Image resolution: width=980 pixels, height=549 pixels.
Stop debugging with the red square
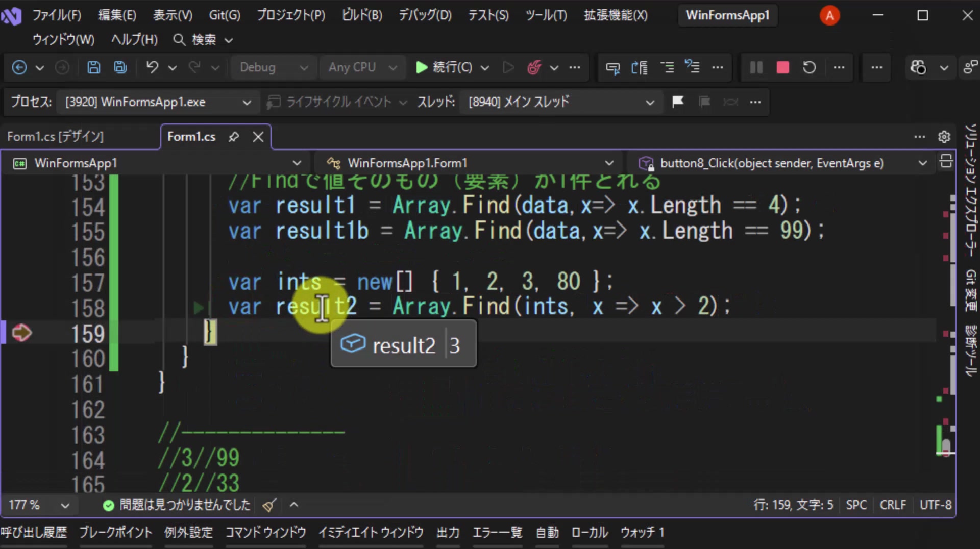click(x=782, y=67)
